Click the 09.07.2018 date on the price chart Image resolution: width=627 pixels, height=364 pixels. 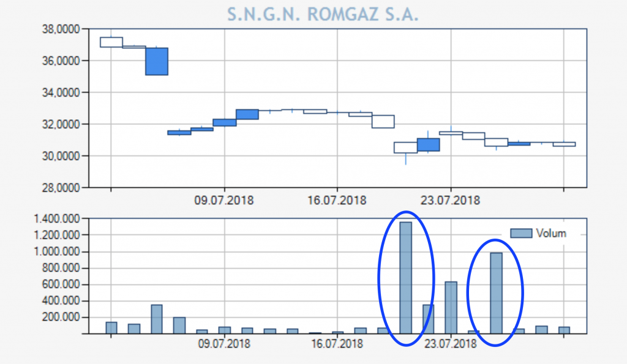225,200
